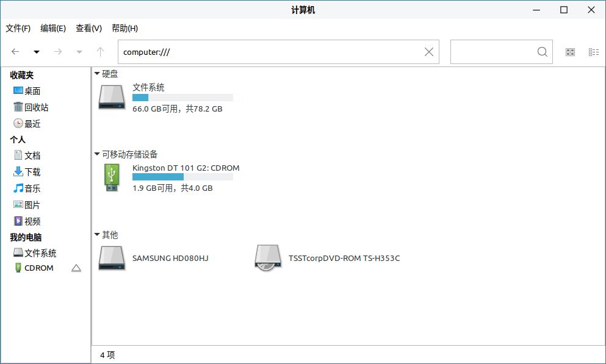606x364 pixels.
Task: Close the 计算机 window
Action: (591, 10)
